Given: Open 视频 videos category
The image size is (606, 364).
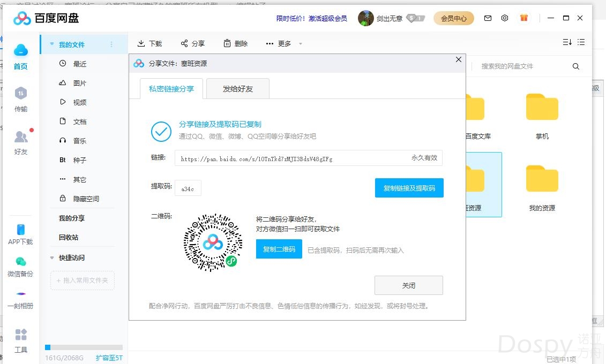Looking at the screenshot, I should 80,102.
